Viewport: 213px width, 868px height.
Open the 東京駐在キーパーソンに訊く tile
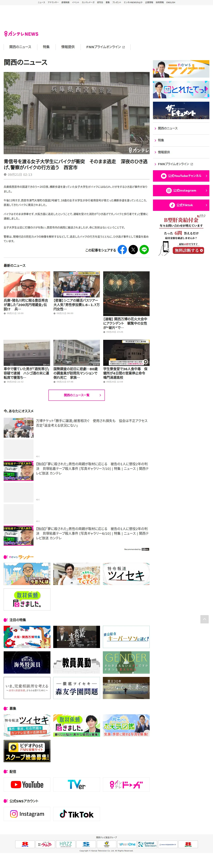pyautogui.click(x=126, y=637)
